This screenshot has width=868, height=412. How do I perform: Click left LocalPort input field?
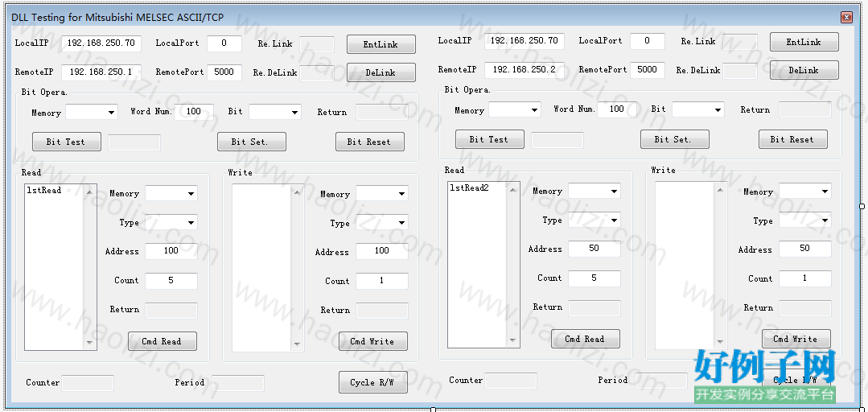224,43
